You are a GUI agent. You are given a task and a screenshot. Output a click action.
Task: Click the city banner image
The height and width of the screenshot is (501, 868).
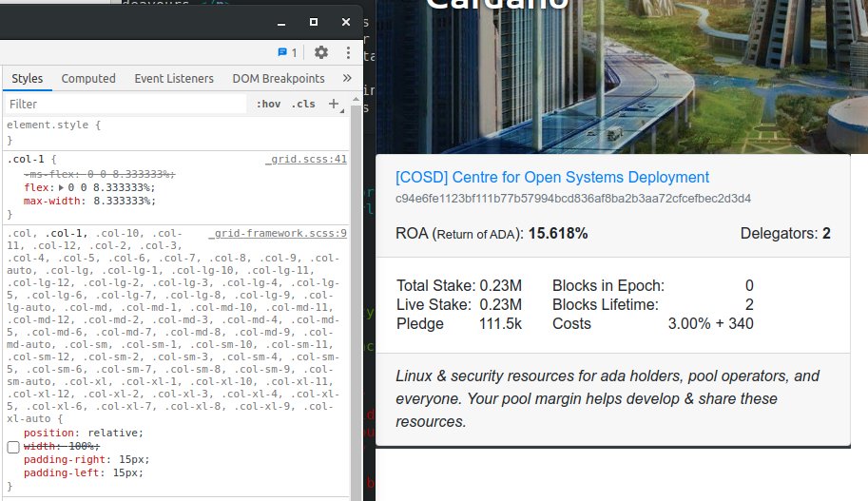622,76
